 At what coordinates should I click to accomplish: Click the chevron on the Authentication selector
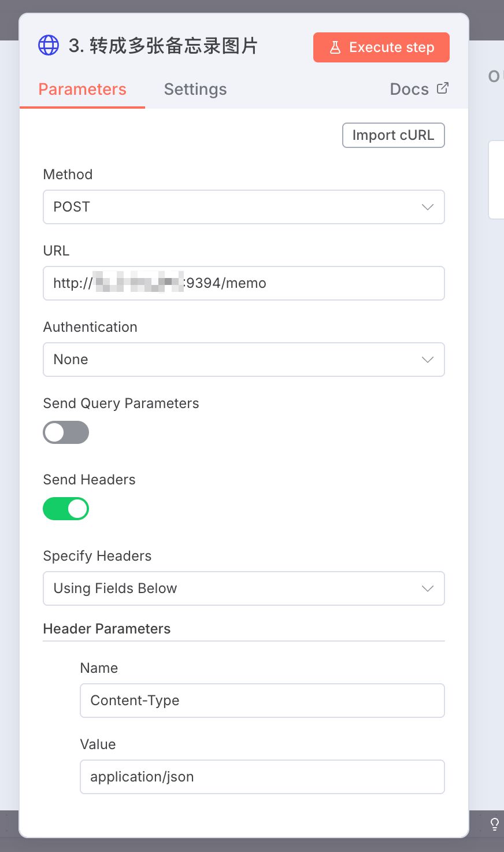click(x=427, y=360)
